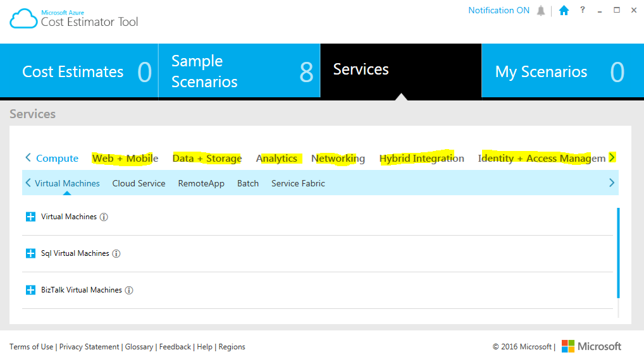The width and height of the screenshot is (644, 362).
Task: Select the Batch sub-tab
Action: [247, 183]
